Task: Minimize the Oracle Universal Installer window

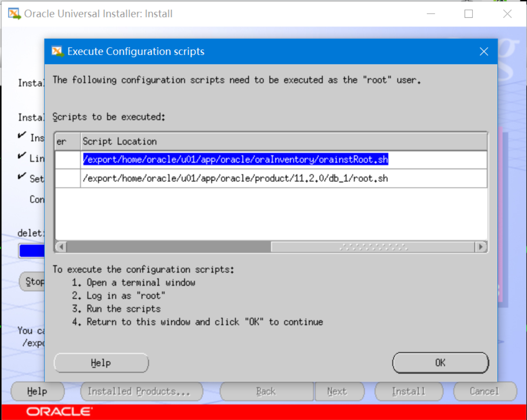Action: [x=431, y=14]
